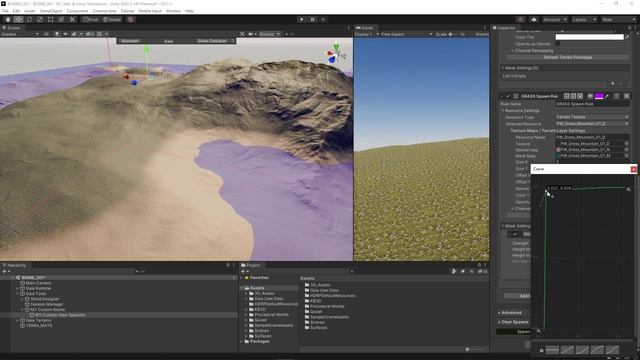The image size is (640, 360).
Task: Apply the flat constant curve preset
Action: (552, 350)
